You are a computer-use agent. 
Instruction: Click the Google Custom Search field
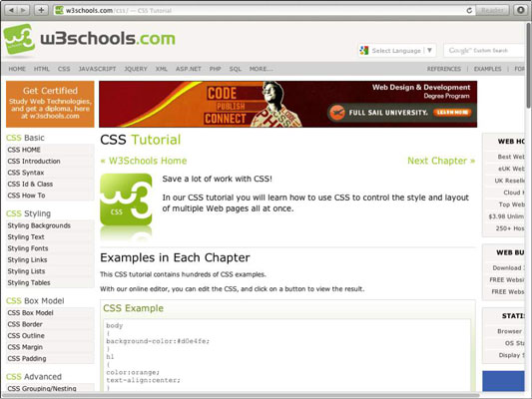pos(484,51)
